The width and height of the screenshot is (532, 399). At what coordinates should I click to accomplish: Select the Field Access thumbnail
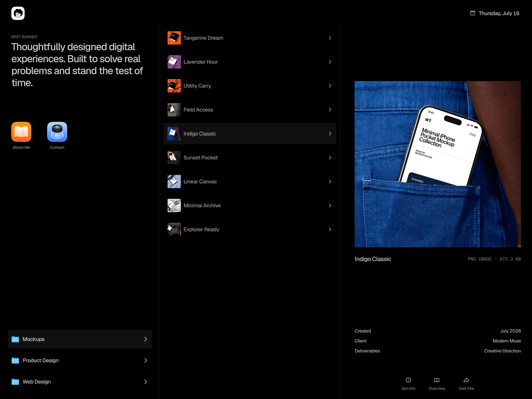pyautogui.click(x=174, y=110)
